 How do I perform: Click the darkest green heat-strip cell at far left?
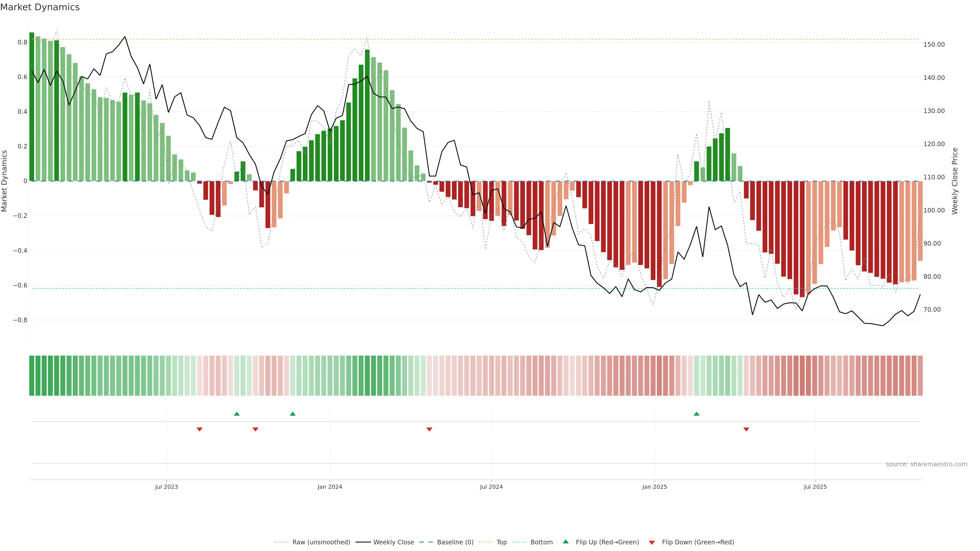coord(32,375)
